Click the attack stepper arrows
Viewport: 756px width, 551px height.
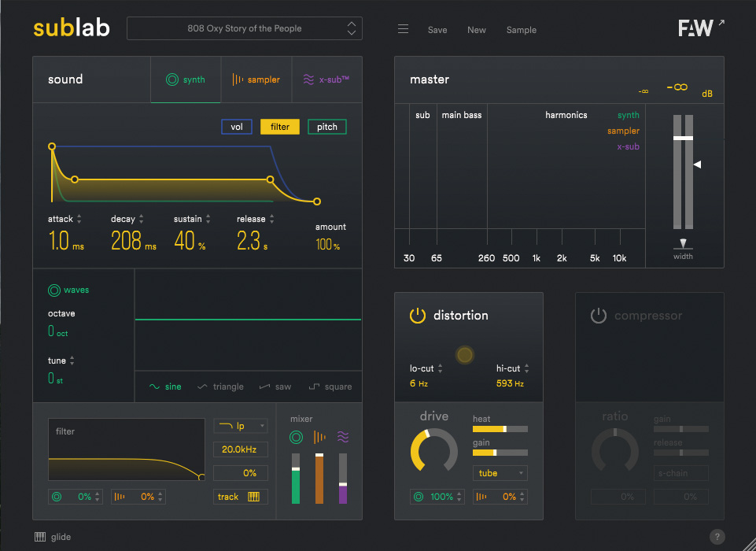79,219
